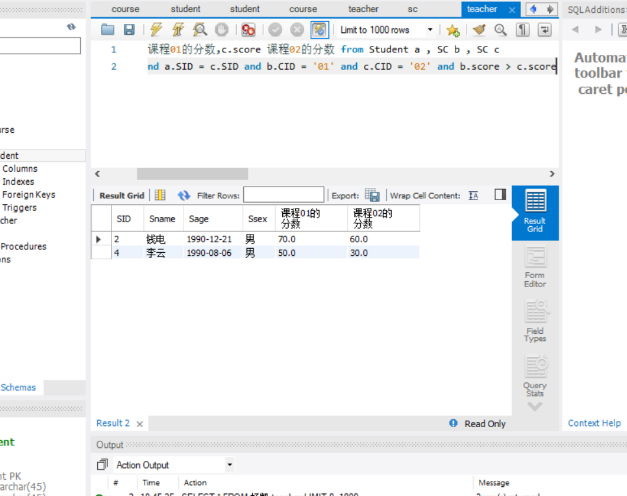The width and height of the screenshot is (627, 496).
Task: Sort by Sage column header
Action: (x=213, y=218)
